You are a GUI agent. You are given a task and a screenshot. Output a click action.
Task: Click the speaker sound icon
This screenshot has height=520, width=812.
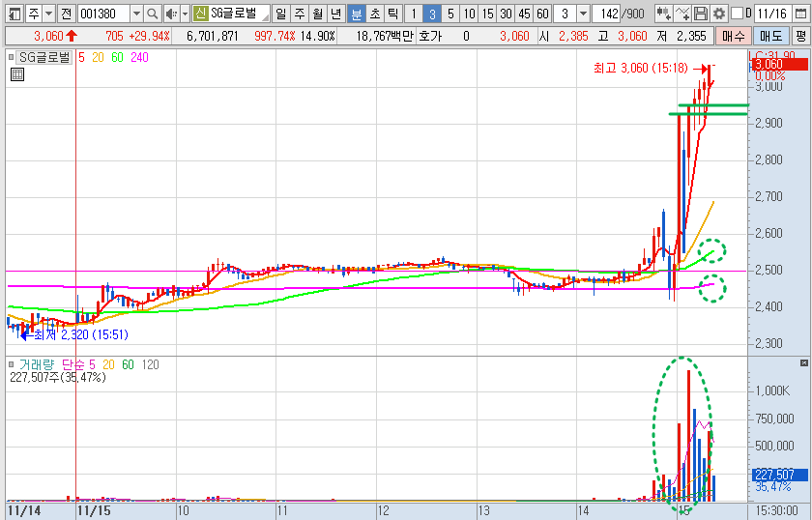click(x=171, y=14)
